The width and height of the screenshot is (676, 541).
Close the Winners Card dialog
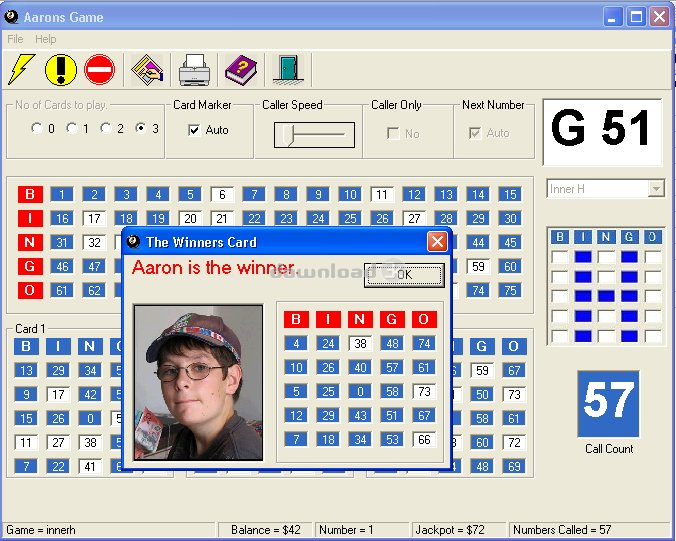point(437,242)
